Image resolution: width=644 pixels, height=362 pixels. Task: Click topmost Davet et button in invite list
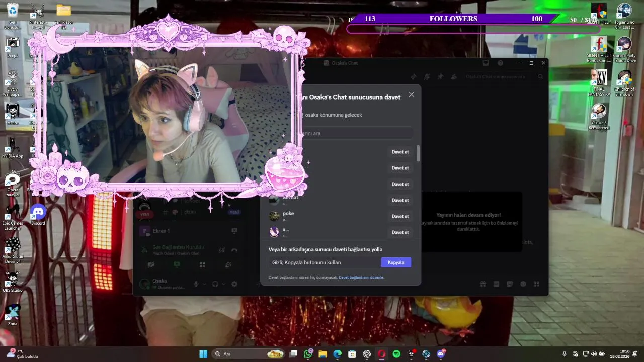[400, 152]
